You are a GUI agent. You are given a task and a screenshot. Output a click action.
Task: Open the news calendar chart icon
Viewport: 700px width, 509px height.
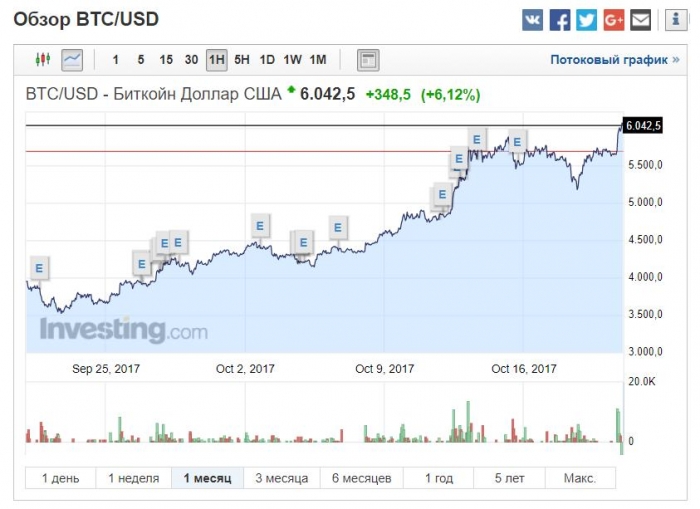(368, 60)
